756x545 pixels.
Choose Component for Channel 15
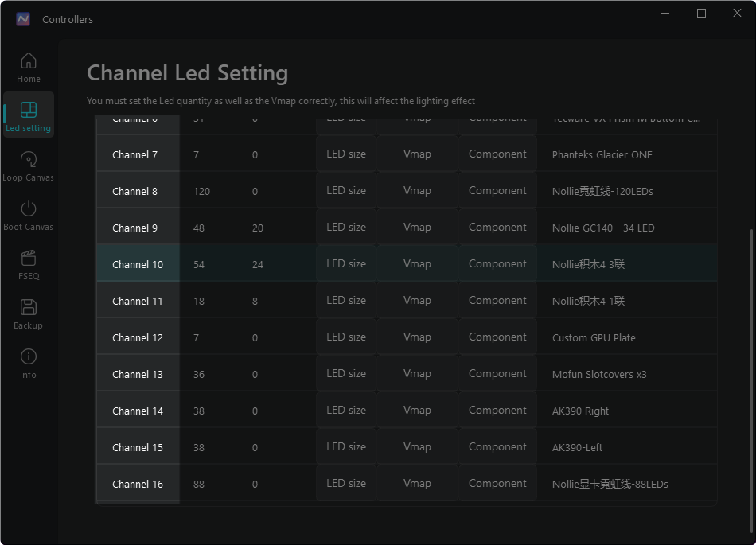[x=497, y=446]
